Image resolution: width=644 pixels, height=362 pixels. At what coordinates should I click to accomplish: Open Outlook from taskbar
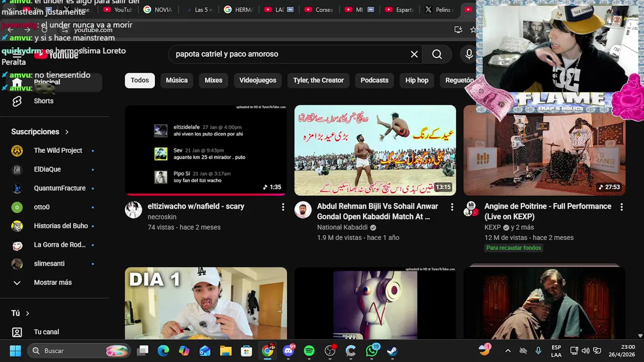point(205,350)
